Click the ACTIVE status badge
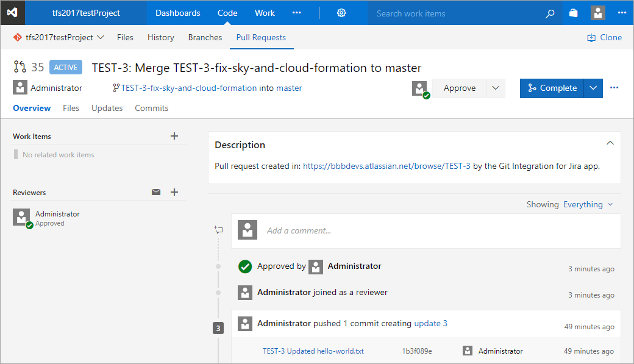 65,67
